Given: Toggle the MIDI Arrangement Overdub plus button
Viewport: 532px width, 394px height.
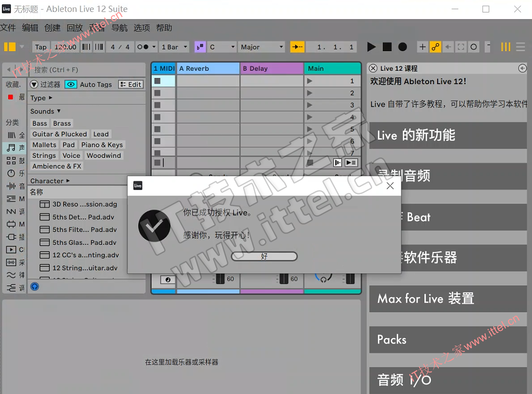Looking at the screenshot, I should (422, 47).
